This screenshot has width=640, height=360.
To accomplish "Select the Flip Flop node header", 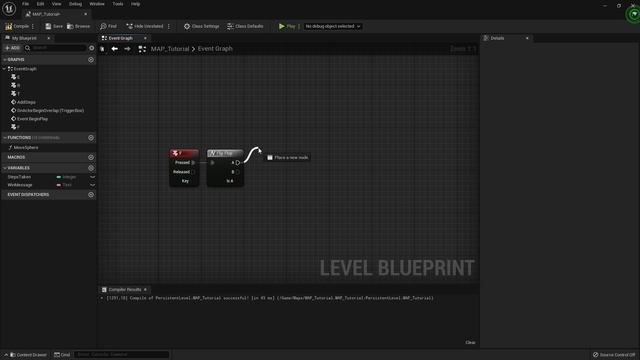I will pyautogui.click(x=225, y=153).
